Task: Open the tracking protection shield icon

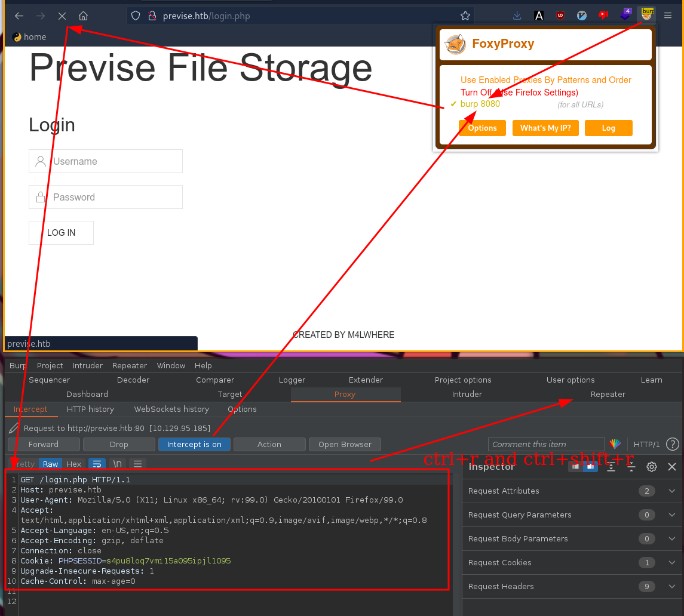Action: pos(136,16)
